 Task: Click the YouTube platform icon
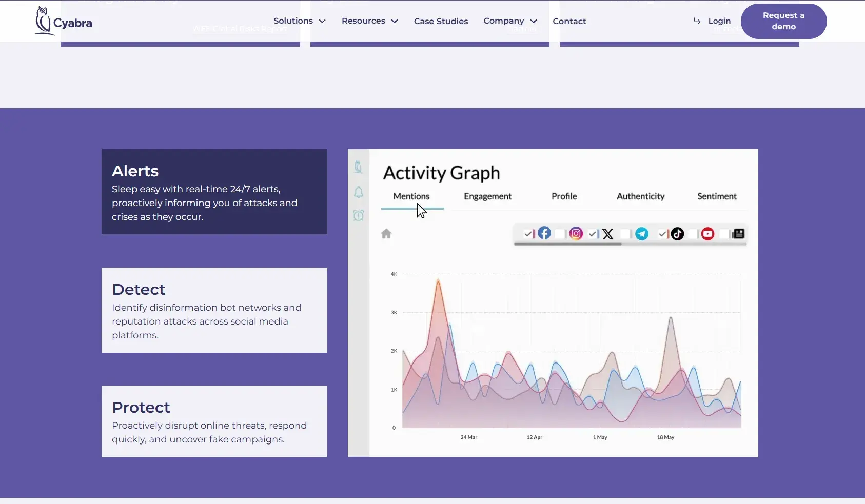pyautogui.click(x=707, y=234)
